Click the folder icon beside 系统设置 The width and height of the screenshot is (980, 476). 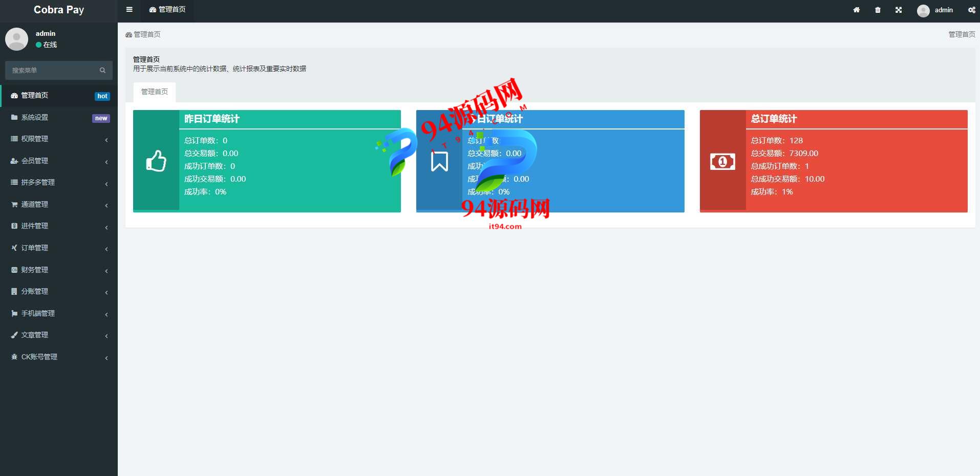click(x=14, y=117)
